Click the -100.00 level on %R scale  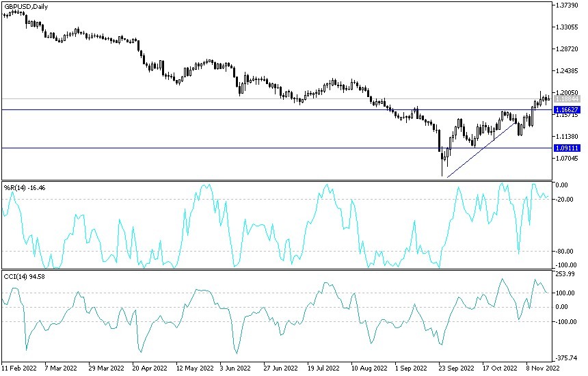[x=566, y=265]
